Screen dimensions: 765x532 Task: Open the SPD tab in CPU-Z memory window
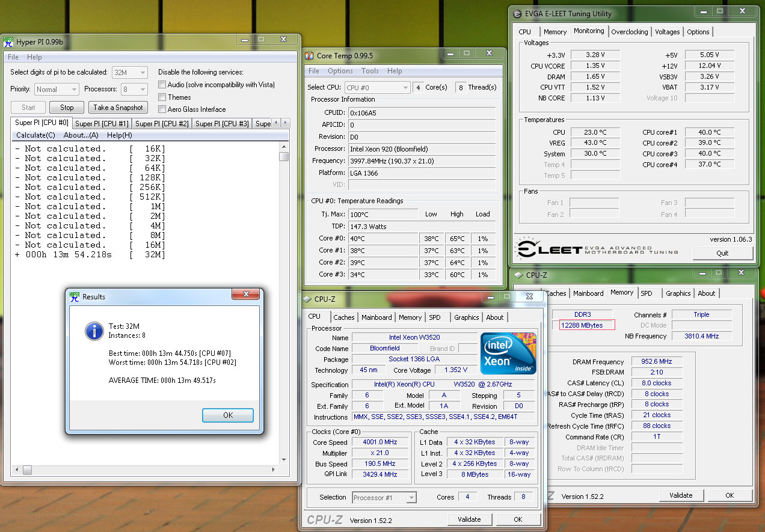pyautogui.click(x=647, y=293)
